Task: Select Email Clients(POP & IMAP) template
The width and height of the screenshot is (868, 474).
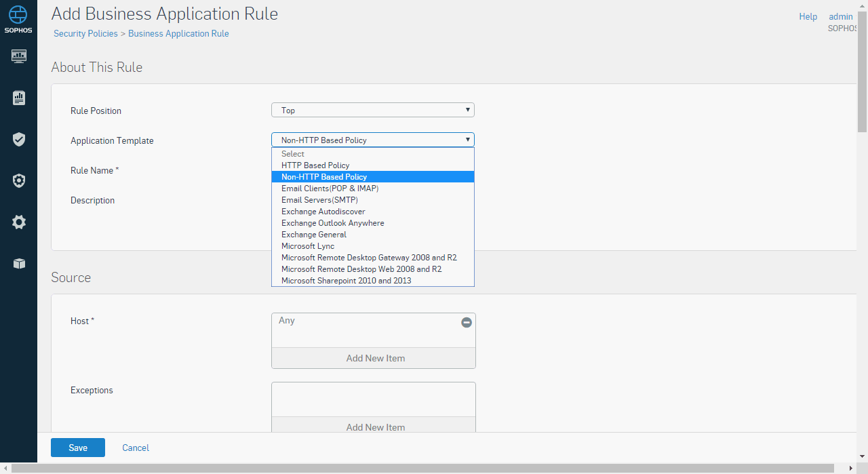Action: (x=373, y=189)
